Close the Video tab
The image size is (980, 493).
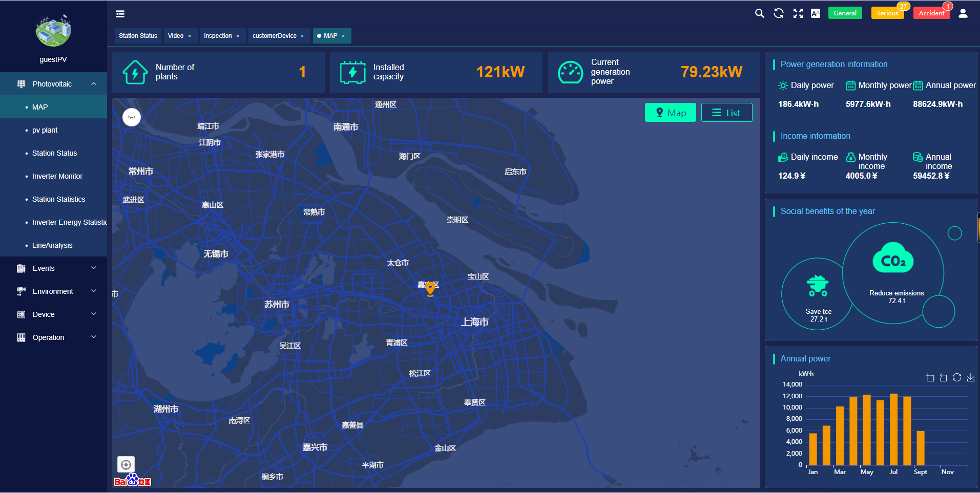coord(190,36)
